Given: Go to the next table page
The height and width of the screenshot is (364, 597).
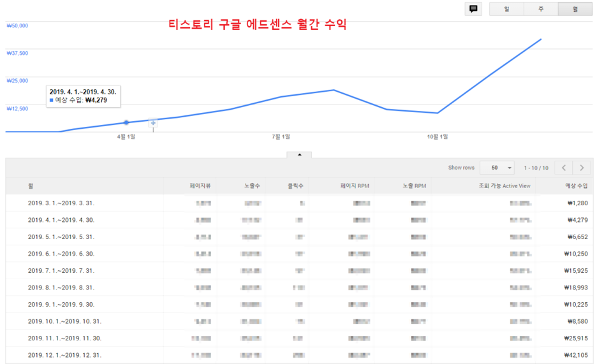Looking at the screenshot, I should (582, 168).
